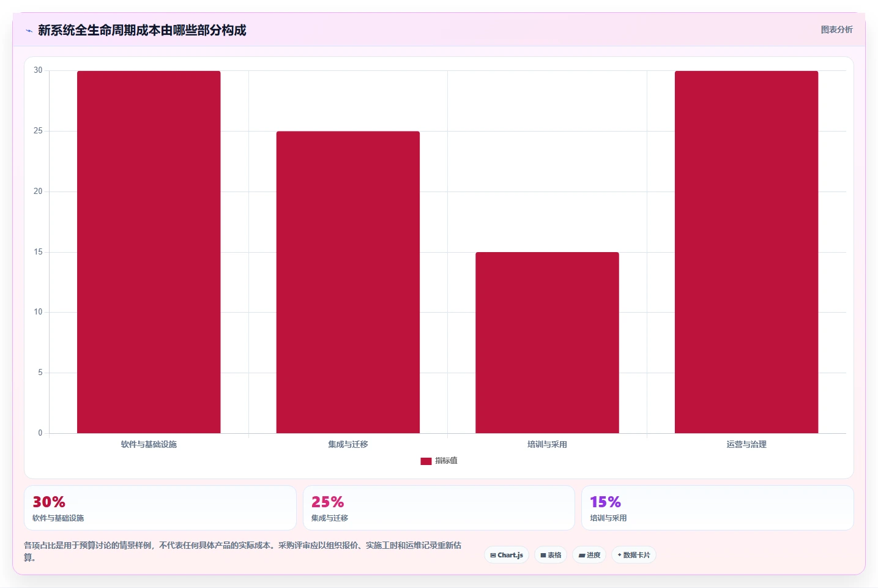
Task: Click the 培训与采用 x-axis label
Action: click(547, 444)
